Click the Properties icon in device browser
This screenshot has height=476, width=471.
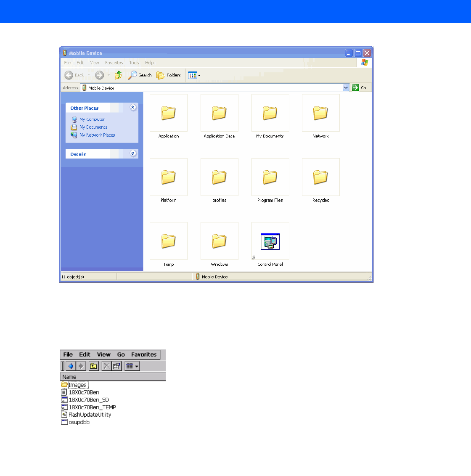[x=116, y=366]
